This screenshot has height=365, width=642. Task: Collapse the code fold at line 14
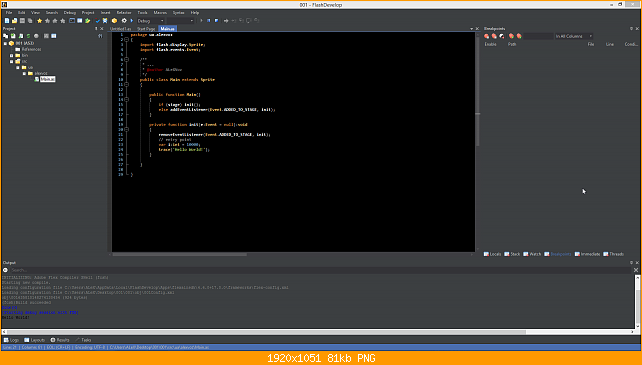(x=127, y=100)
